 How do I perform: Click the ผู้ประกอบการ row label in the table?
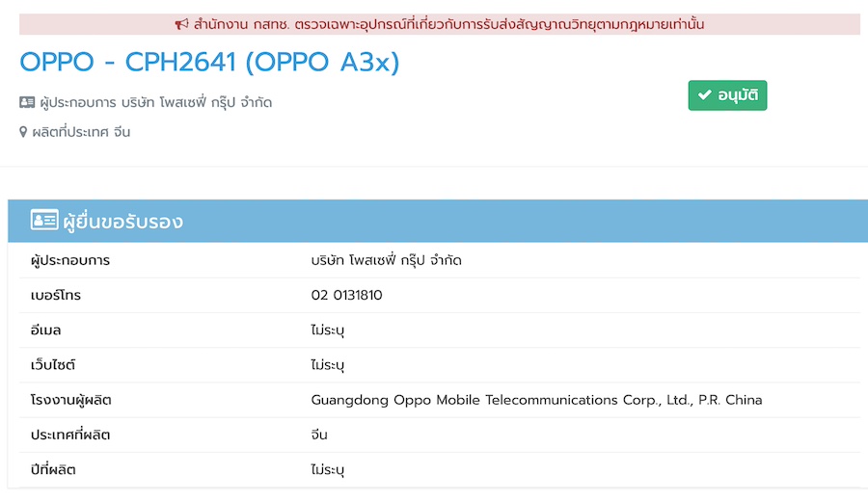tap(70, 261)
